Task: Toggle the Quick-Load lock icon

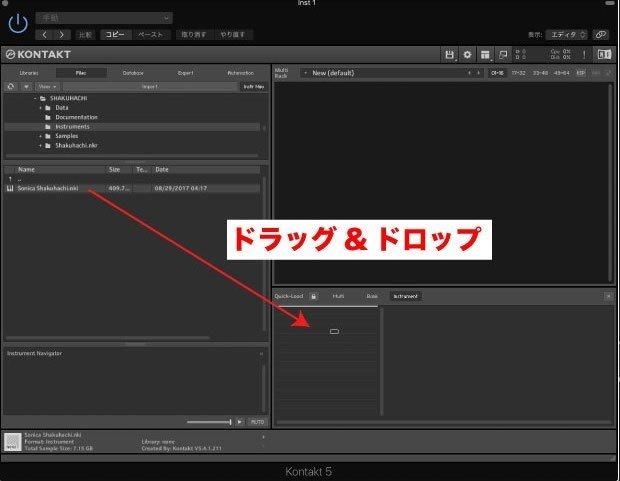Action: pos(314,296)
